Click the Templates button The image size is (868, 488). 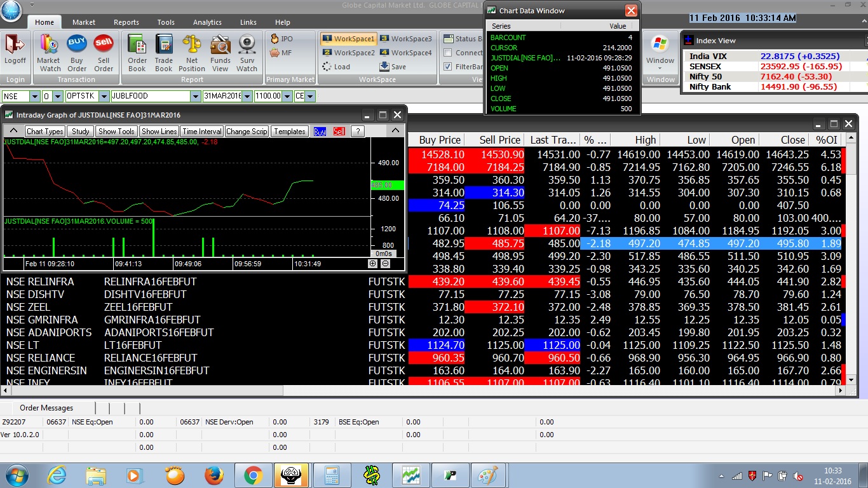pyautogui.click(x=290, y=132)
